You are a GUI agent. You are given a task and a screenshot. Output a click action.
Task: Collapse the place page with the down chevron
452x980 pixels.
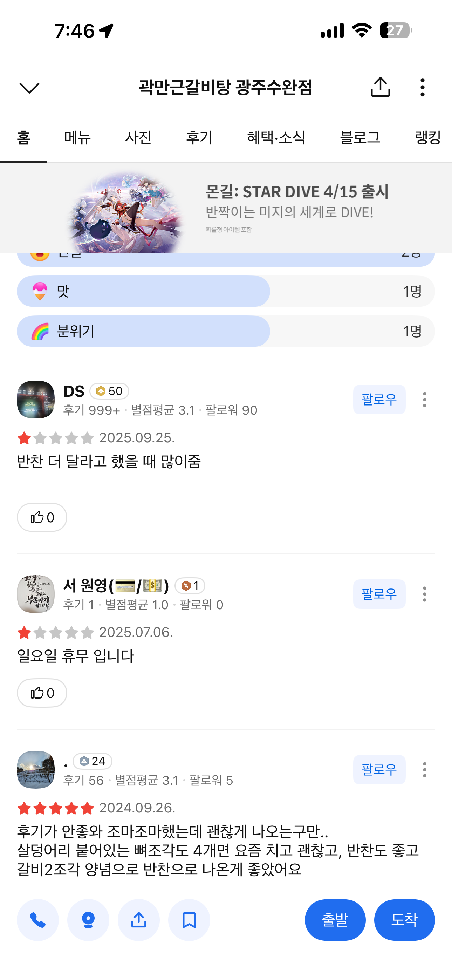click(29, 88)
